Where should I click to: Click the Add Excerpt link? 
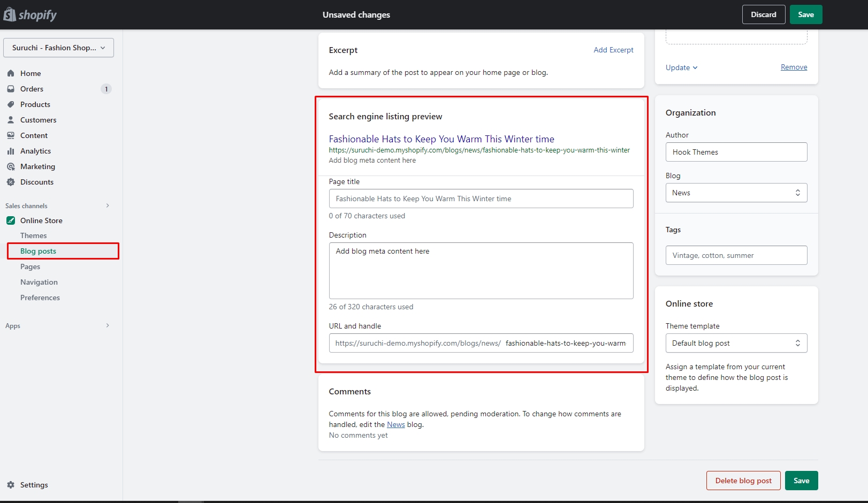[x=613, y=50]
